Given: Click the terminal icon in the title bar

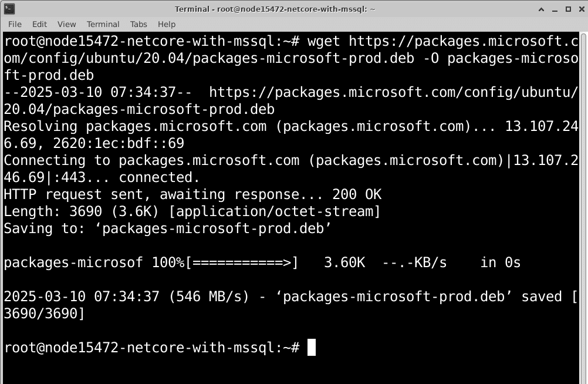Looking at the screenshot, I should click(8, 9).
